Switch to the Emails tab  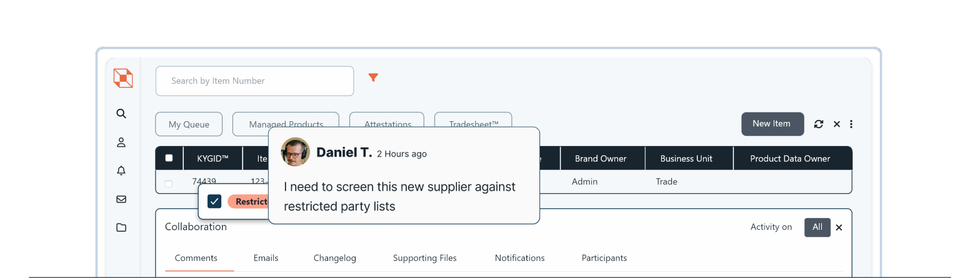[266, 258]
